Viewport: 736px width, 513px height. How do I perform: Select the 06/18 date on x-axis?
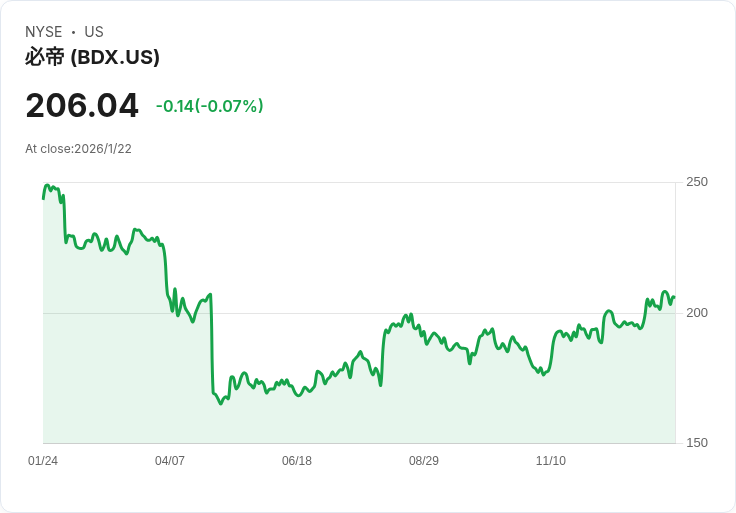(297, 461)
